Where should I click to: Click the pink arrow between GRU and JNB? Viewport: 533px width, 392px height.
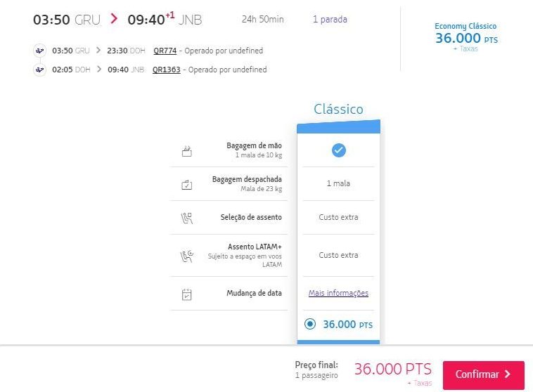pyautogui.click(x=114, y=18)
